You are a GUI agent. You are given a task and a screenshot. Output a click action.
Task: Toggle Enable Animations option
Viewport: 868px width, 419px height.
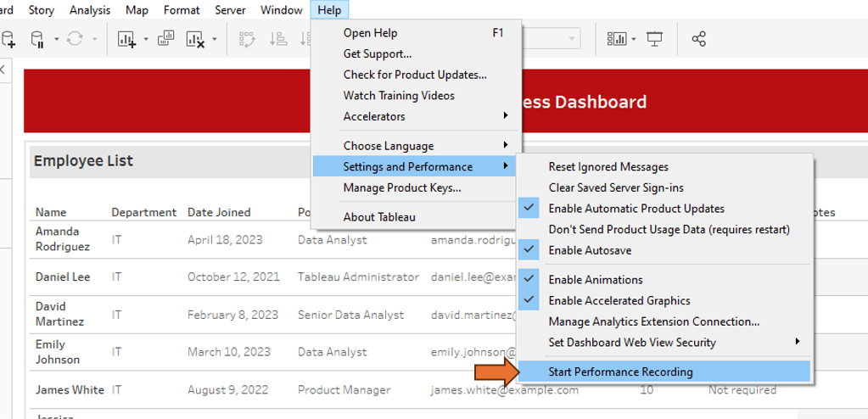click(664, 280)
